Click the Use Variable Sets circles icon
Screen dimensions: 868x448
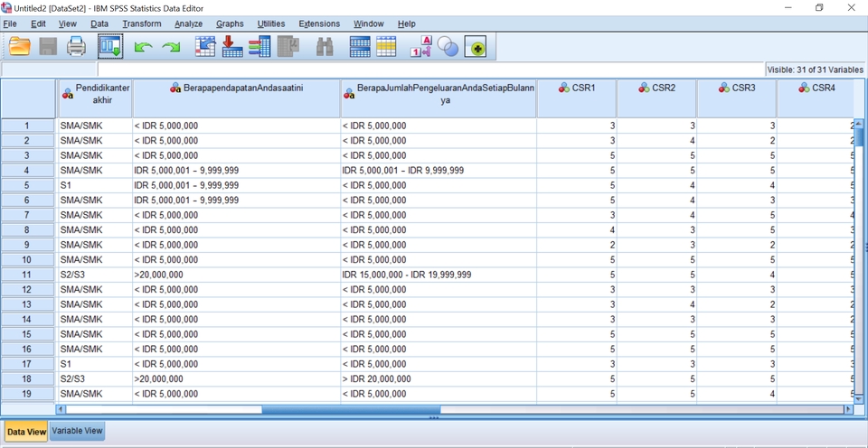448,46
